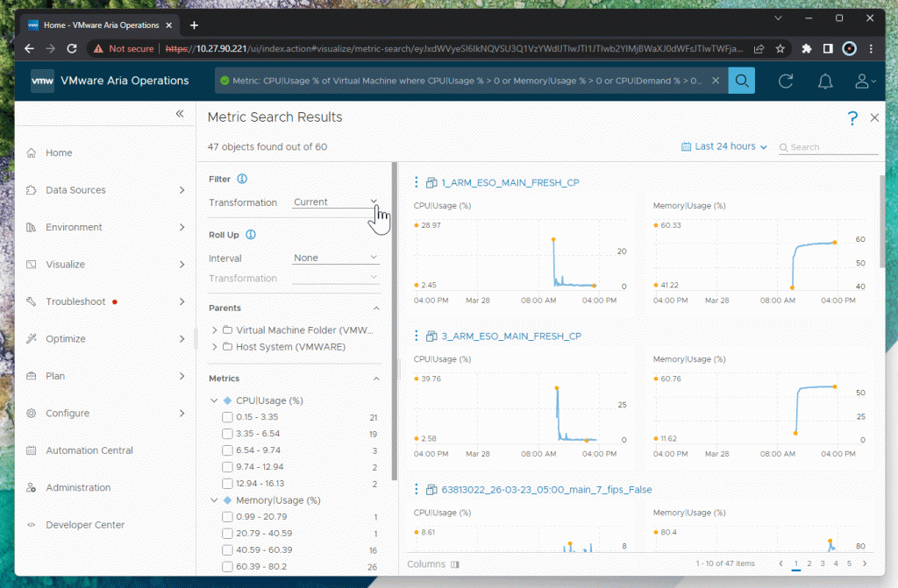Enable the 3.35 - 6.54 CPU filter
This screenshot has width=898, height=588.
click(x=228, y=434)
